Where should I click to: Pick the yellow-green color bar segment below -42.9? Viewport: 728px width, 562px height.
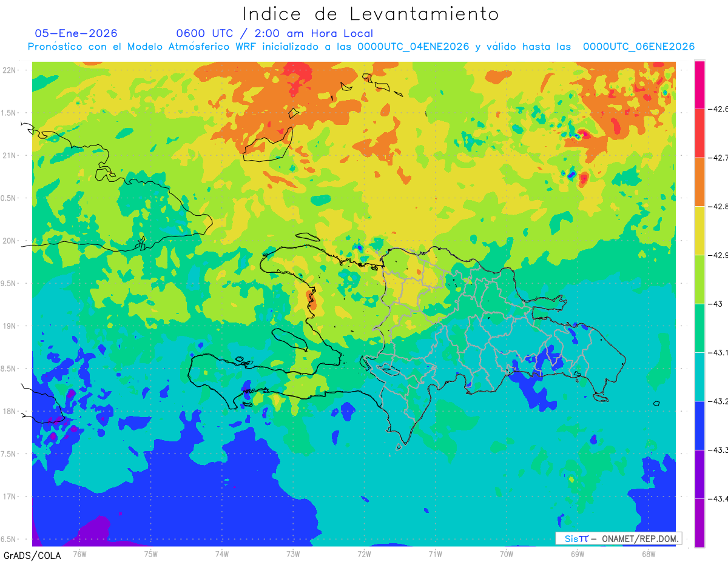pos(699,279)
